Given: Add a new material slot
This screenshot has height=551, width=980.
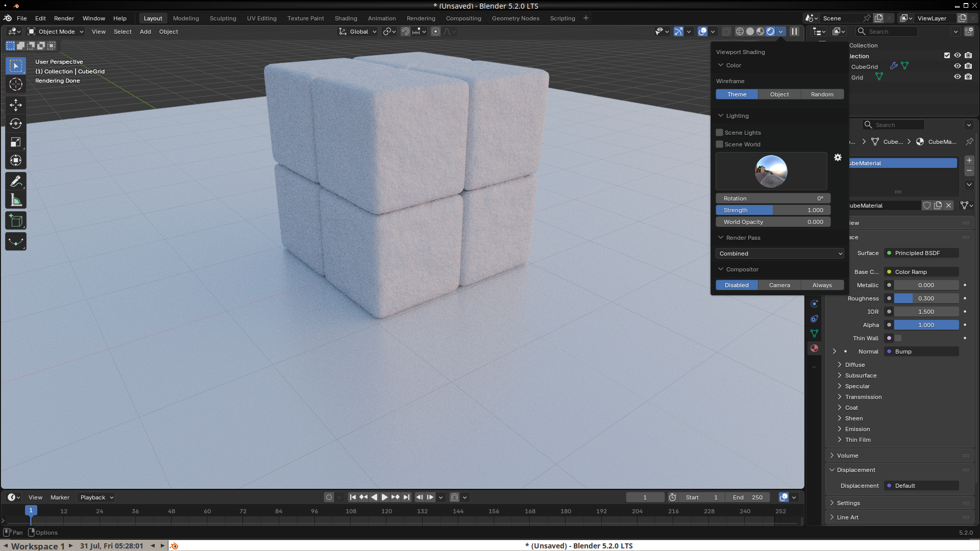Looking at the screenshot, I should click(x=969, y=160).
